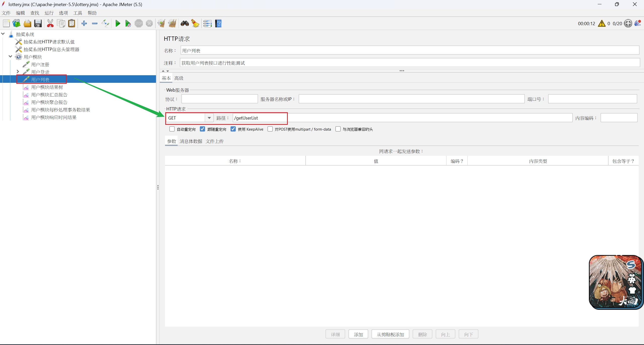Expand the 用户登录 tree node
The width and height of the screenshot is (644, 345).
(18, 72)
